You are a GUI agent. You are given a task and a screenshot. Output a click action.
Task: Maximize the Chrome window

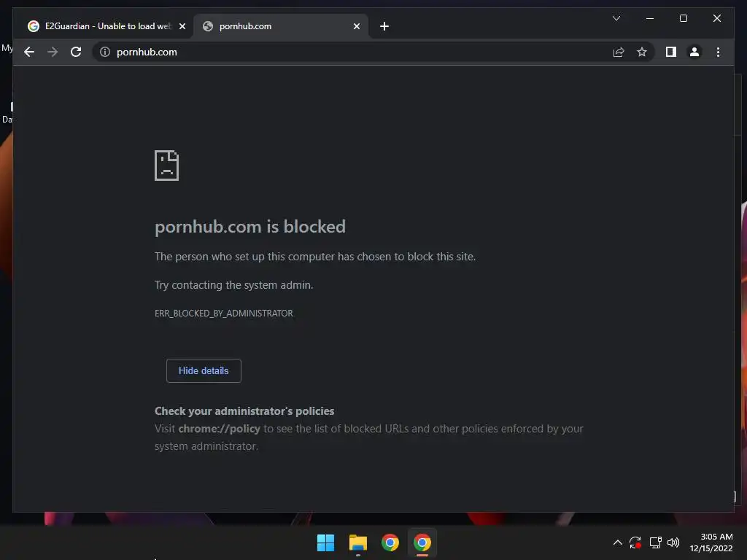683,18
